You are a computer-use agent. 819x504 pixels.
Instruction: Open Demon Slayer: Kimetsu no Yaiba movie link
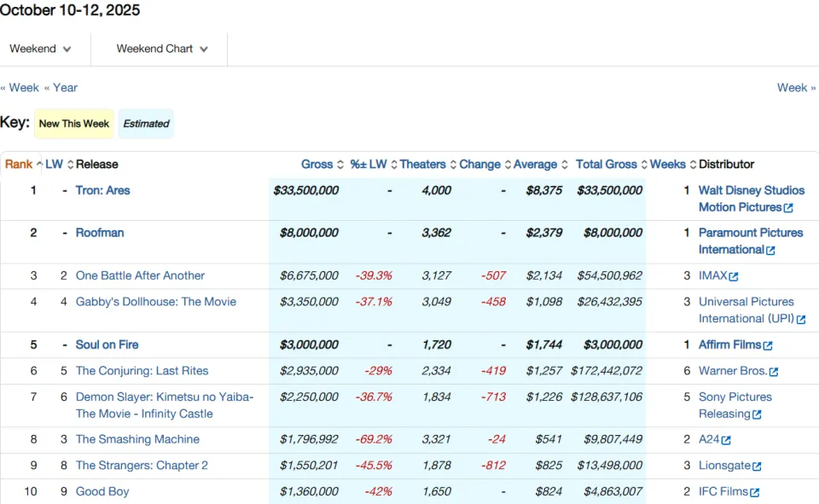pos(165,405)
